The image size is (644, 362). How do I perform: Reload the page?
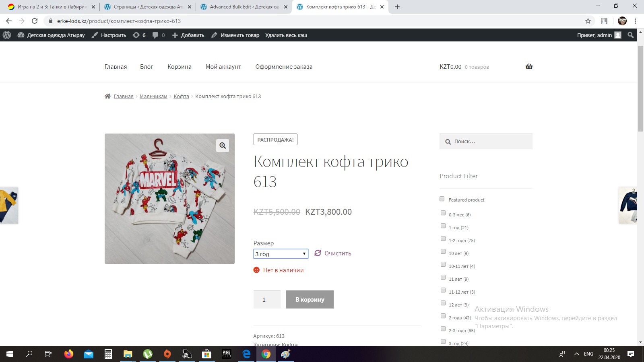35,21
